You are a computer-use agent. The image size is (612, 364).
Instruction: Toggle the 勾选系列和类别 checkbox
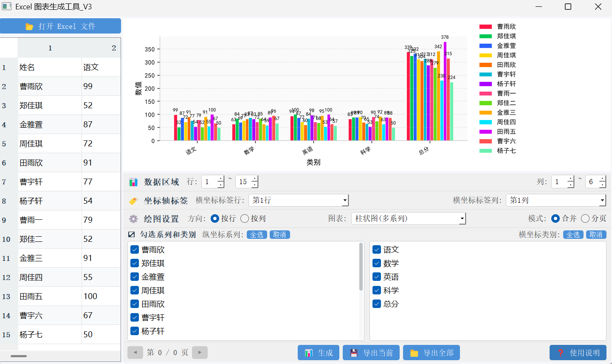pos(132,235)
